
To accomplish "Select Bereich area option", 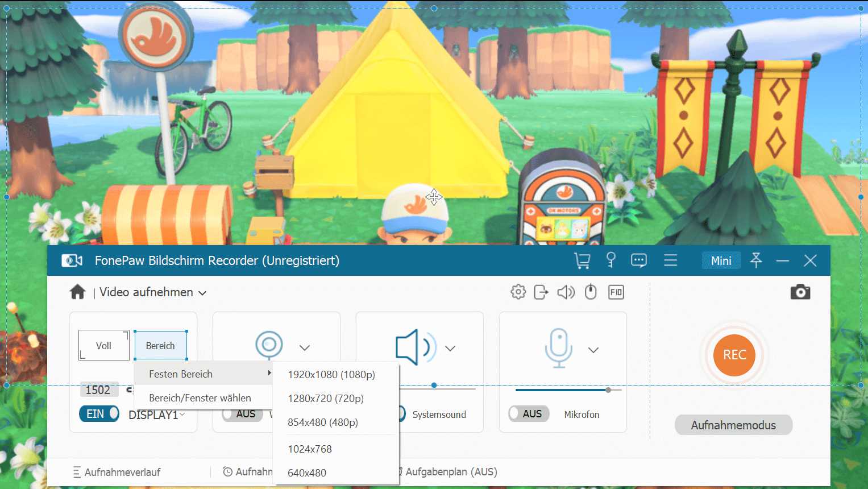I will click(x=161, y=345).
